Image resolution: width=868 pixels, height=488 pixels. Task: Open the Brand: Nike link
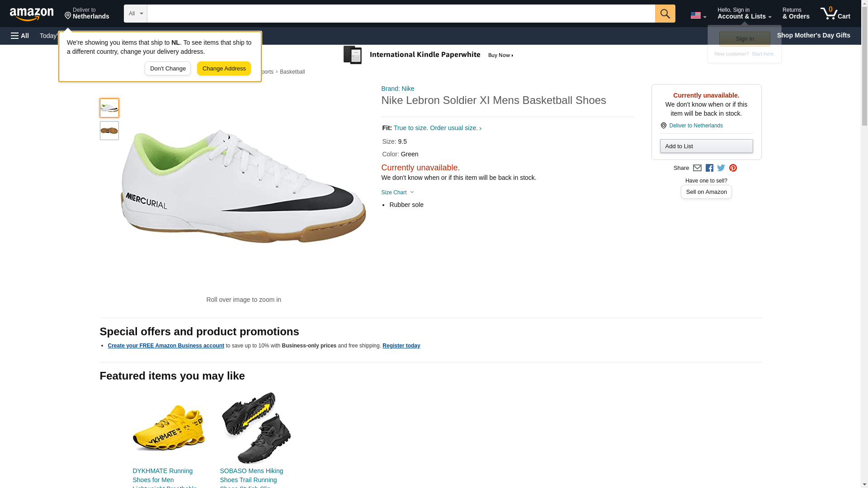coord(398,89)
